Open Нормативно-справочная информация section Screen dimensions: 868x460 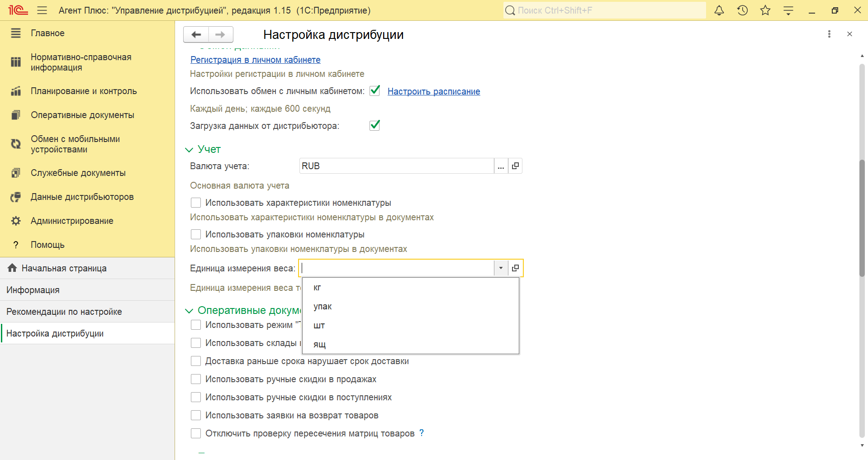coord(81,62)
